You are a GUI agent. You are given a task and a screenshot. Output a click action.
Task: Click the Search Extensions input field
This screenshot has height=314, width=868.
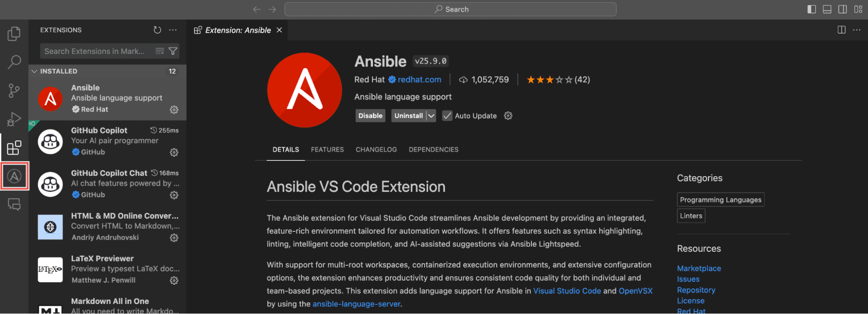(96, 51)
